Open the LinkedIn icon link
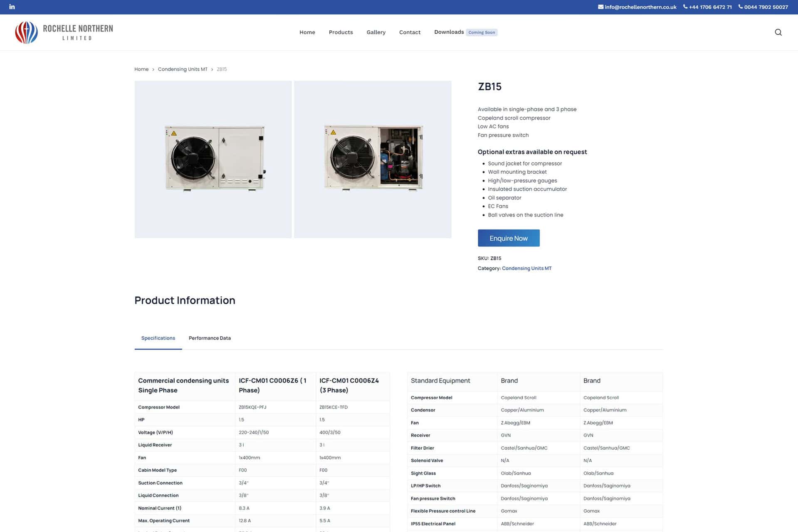The image size is (798, 532). 12,7
